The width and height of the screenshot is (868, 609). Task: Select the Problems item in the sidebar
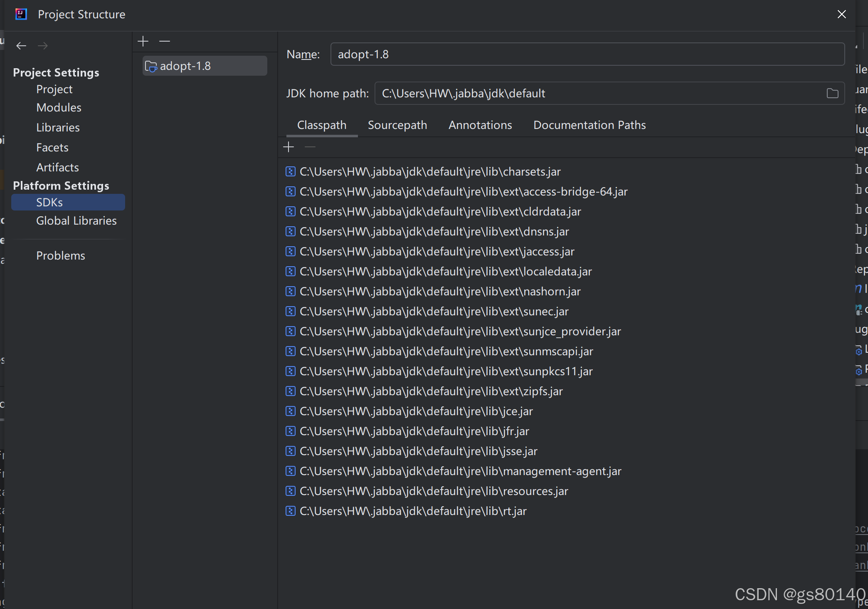60,256
